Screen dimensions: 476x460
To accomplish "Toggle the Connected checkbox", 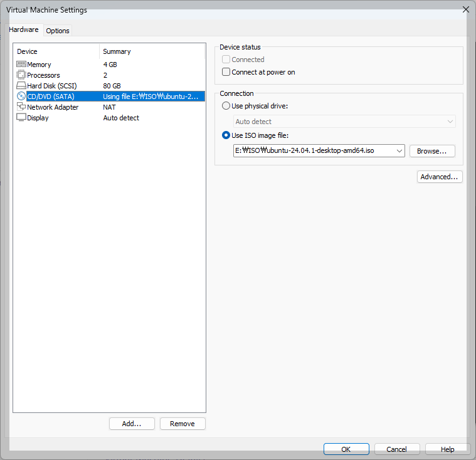I will pos(226,59).
